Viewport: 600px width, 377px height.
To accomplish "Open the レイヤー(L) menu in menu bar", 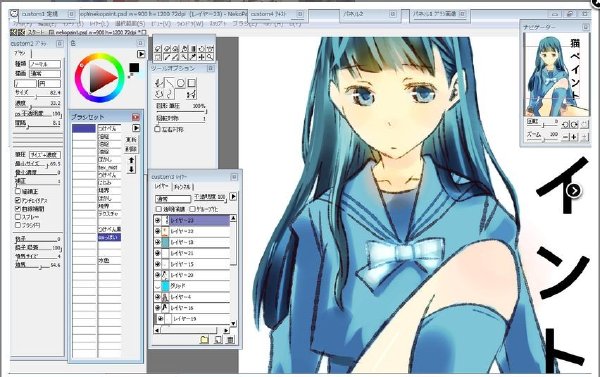I will [99, 23].
